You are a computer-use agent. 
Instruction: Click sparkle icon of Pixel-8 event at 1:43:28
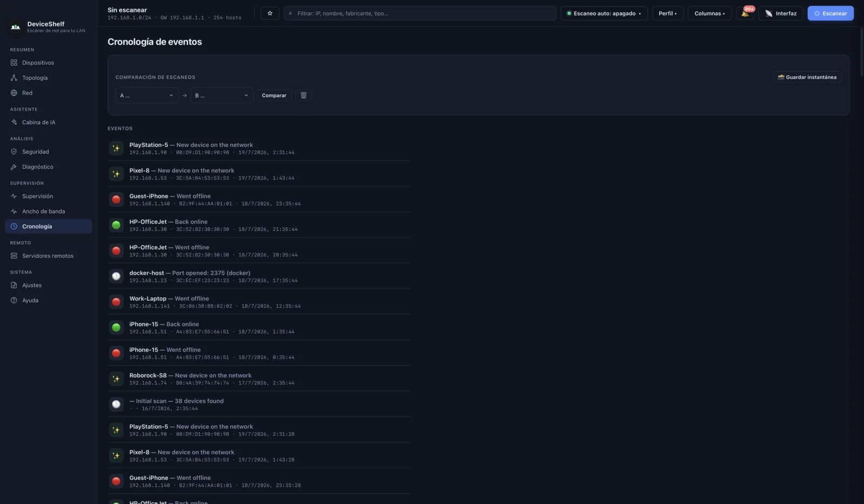(116, 456)
